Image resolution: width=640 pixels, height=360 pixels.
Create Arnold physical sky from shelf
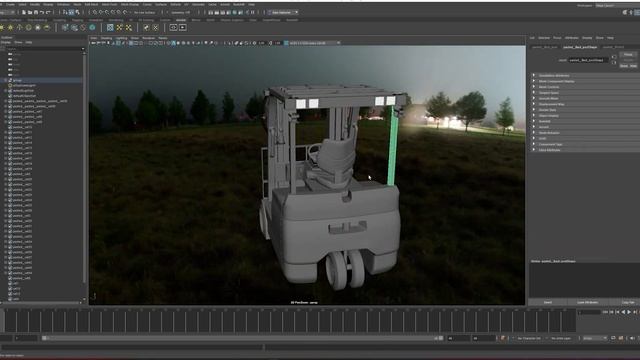pyautogui.click(x=47, y=28)
